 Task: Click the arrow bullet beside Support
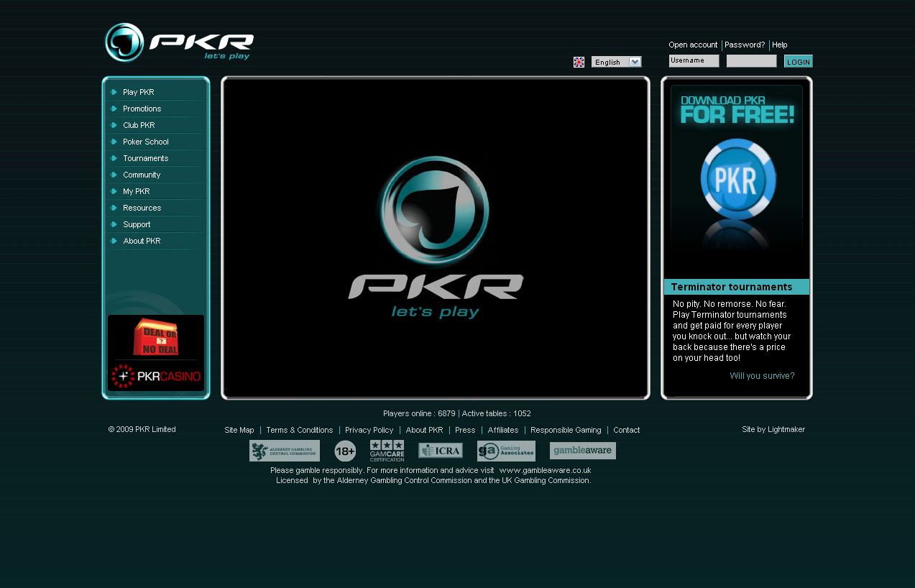114,224
